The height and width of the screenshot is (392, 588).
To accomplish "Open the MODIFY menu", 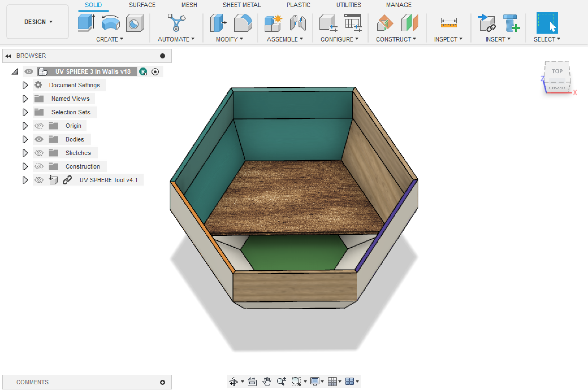I will tap(229, 39).
